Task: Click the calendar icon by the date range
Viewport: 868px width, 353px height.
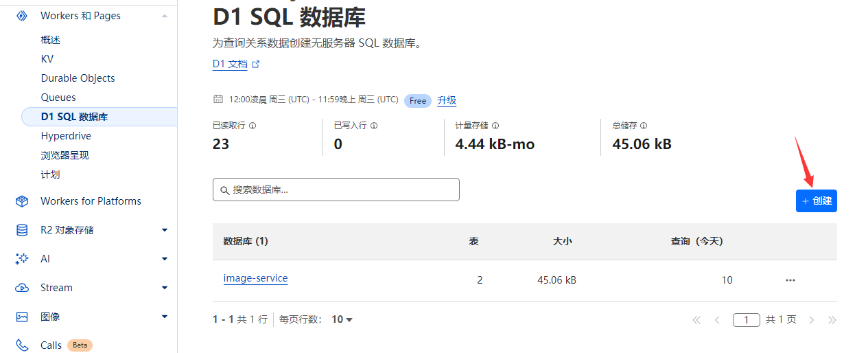Action: [218, 100]
